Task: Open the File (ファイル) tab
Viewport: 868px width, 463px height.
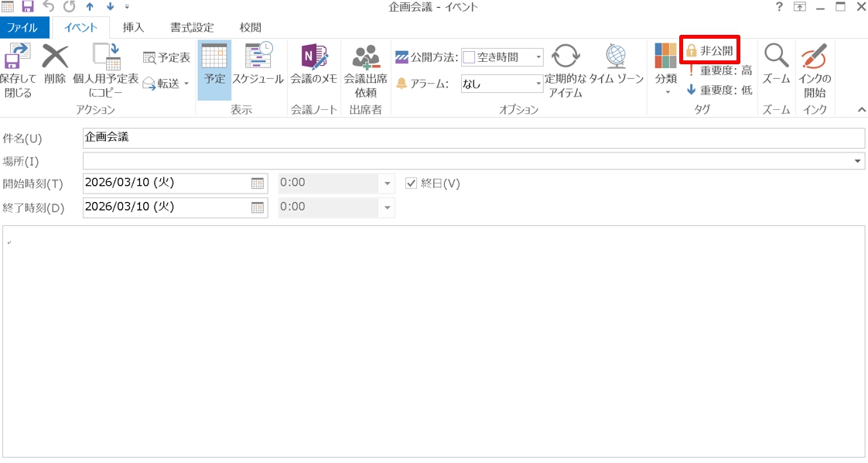Action: click(23, 27)
